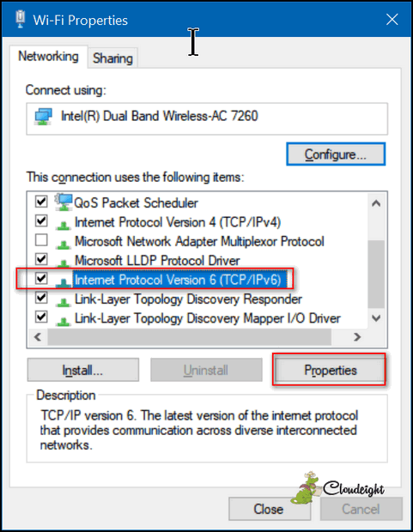The height and width of the screenshot is (532, 413).
Task: Click the Microsoft LLDP Protocol Driver icon
Action: [64, 263]
